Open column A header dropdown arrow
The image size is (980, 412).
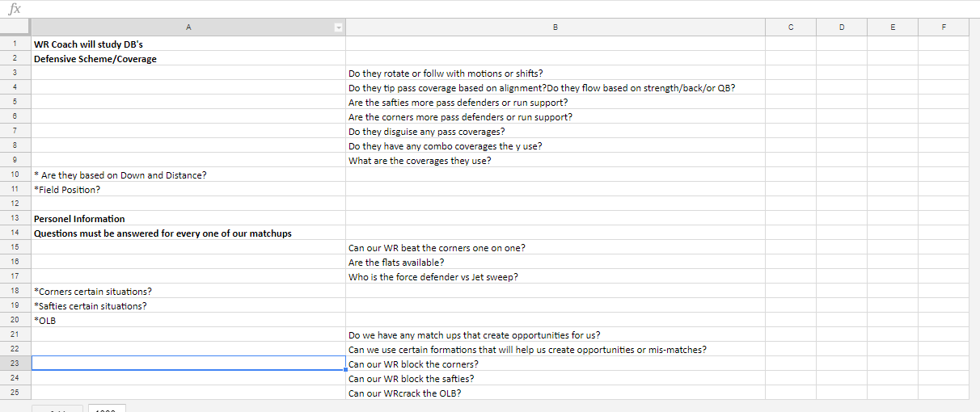coord(340,27)
